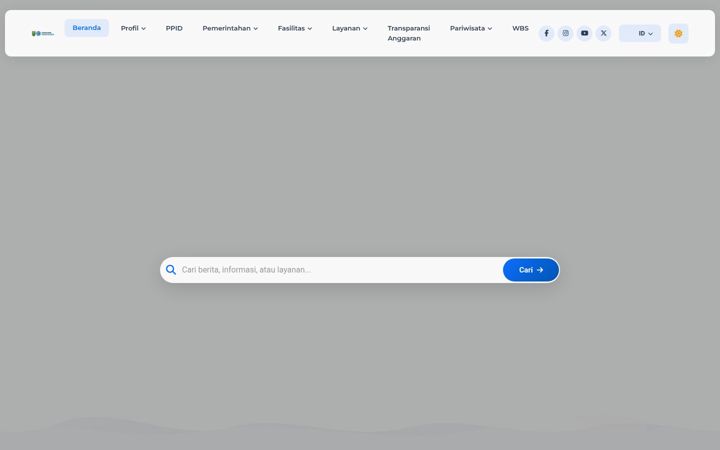720x450 pixels.
Task: Open the ID language dropdown
Action: pos(640,34)
